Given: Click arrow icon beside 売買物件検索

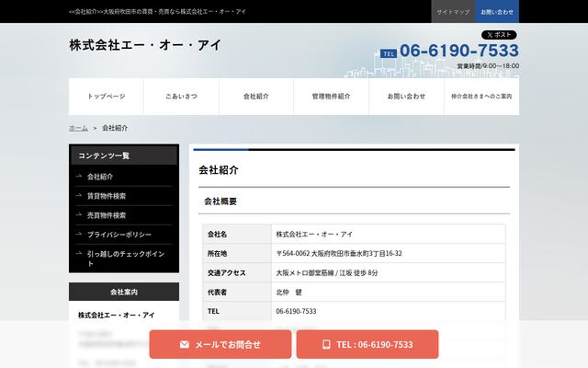Looking at the screenshot, I should click(79, 214).
